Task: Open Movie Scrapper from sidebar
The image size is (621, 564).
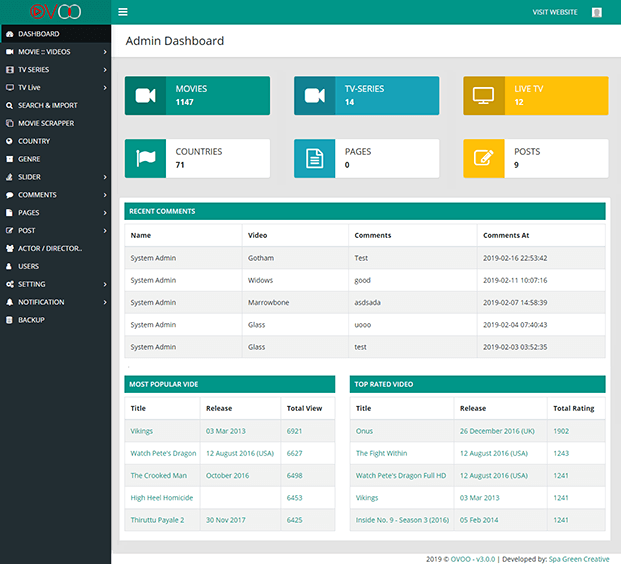Action: coord(48,123)
